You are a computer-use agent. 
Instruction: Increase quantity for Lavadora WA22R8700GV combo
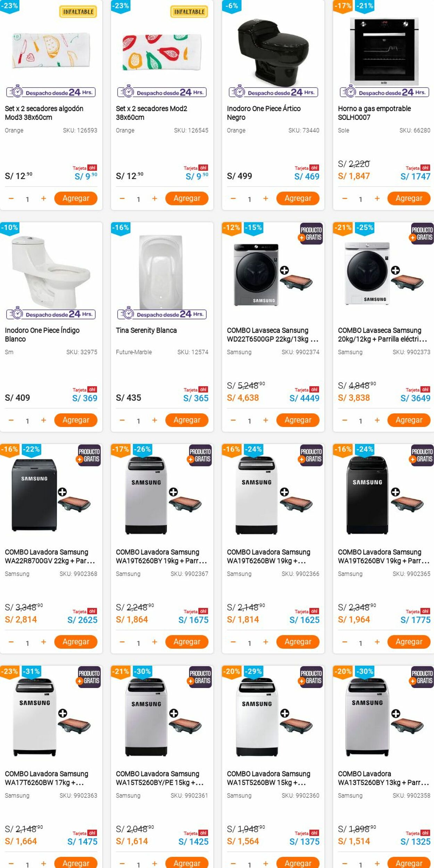[x=43, y=642]
